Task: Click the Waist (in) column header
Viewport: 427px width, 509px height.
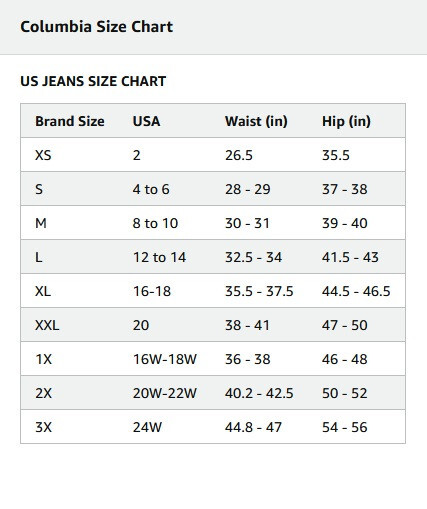Action: click(256, 121)
